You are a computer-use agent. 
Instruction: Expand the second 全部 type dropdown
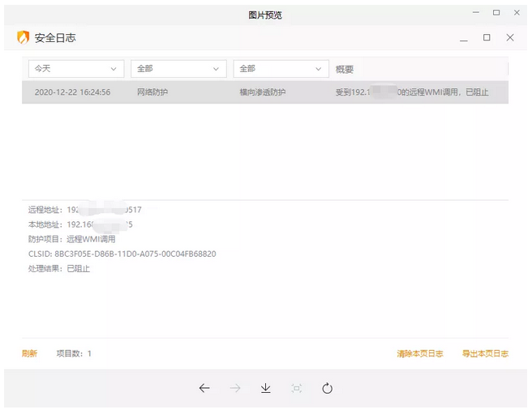281,69
